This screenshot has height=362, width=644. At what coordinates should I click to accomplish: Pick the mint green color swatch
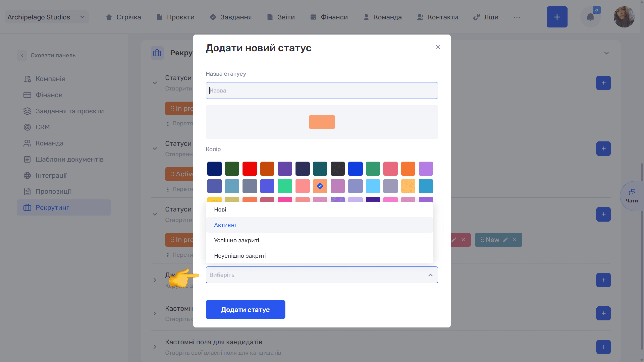(x=285, y=186)
